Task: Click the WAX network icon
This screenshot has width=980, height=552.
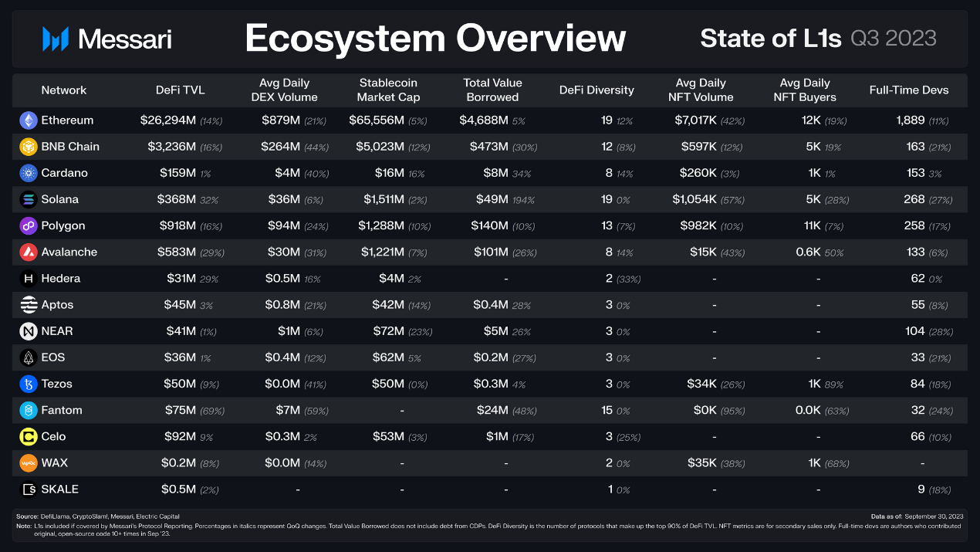Action: pos(29,463)
